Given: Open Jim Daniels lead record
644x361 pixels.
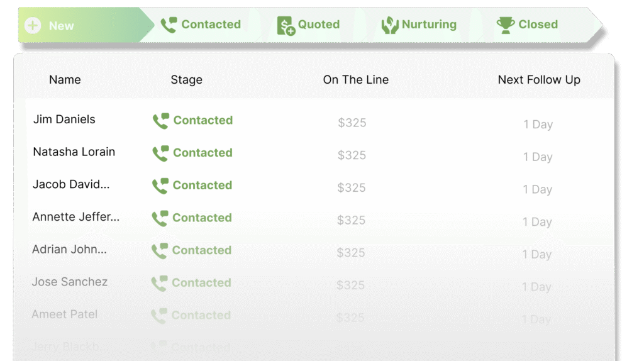Looking at the screenshot, I should point(64,119).
